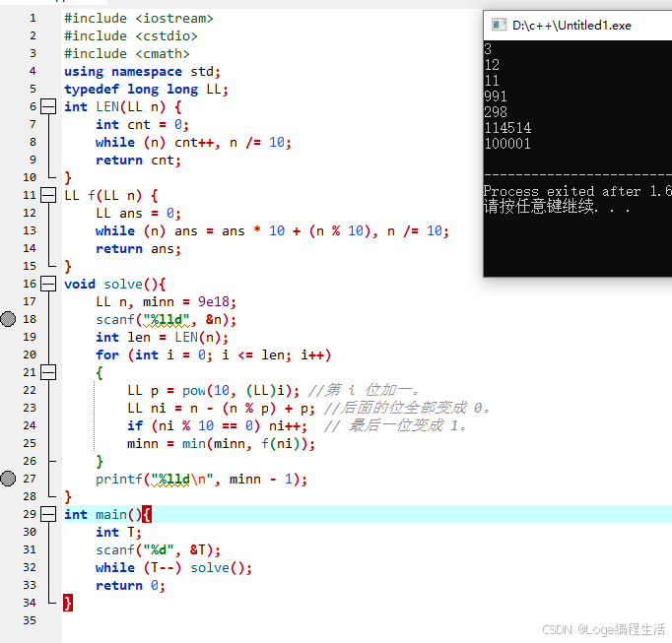The width and height of the screenshot is (672, 643).
Task: Click 'return ans;' statement
Action: coord(138,248)
